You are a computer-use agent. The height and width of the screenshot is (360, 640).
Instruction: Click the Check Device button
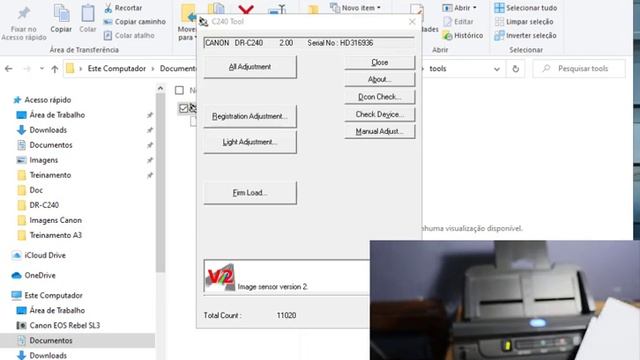(x=380, y=114)
